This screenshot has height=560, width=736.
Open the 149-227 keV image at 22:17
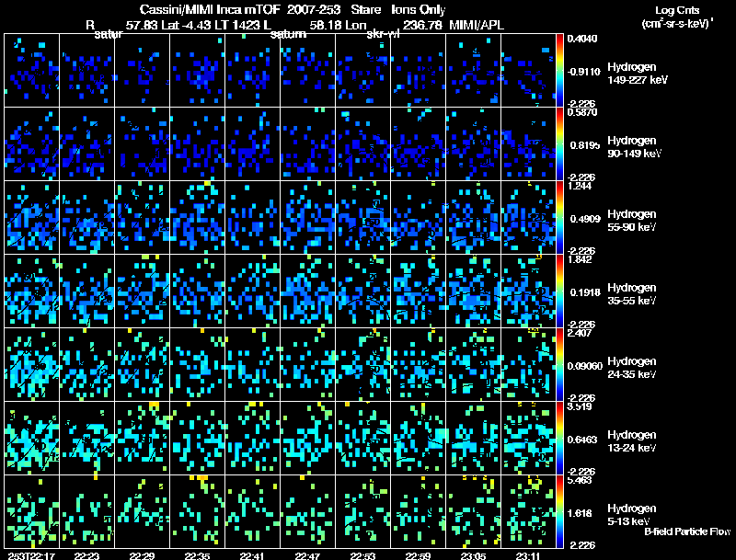(x=32, y=71)
